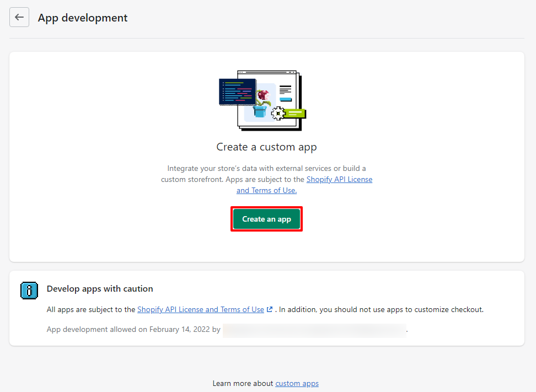Click the flower graphic in the illustration
This screenshot has width=536, height=392.
tap(265, 95)
